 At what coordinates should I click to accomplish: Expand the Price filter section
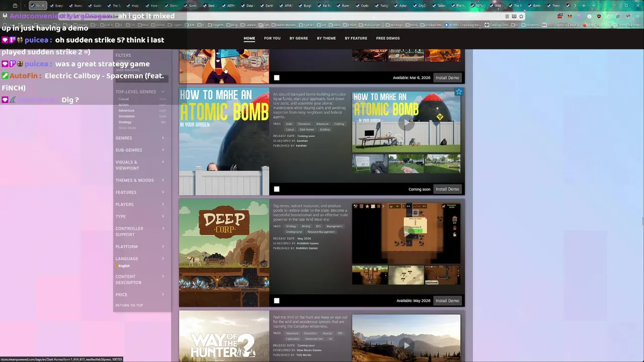pyautogui.click(x=140, y=295)
